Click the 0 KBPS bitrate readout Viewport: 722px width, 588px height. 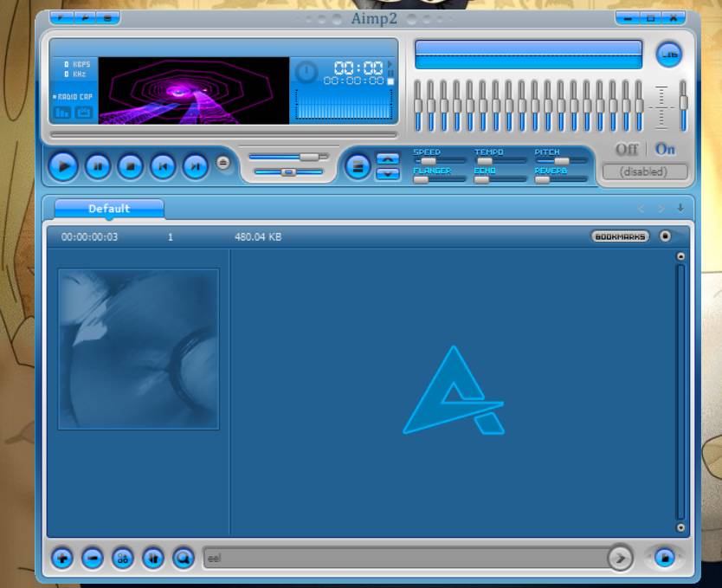tap(77, 64)
